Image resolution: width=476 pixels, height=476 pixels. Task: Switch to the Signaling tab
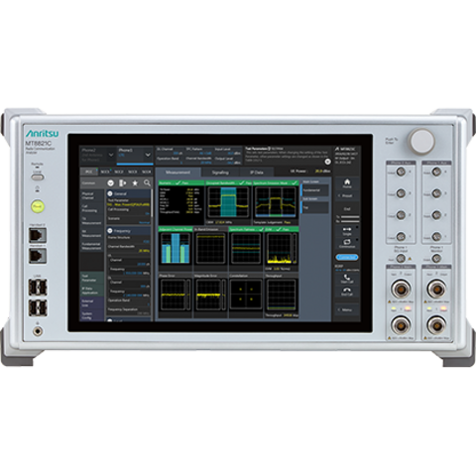[220, 173]
